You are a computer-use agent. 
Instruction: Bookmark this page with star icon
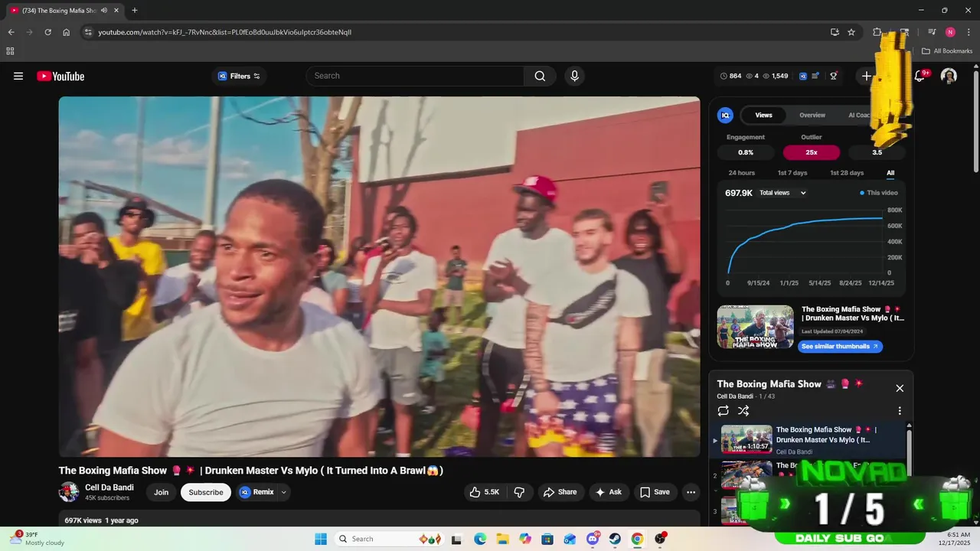pyautogui.click(x=851, y=32)
